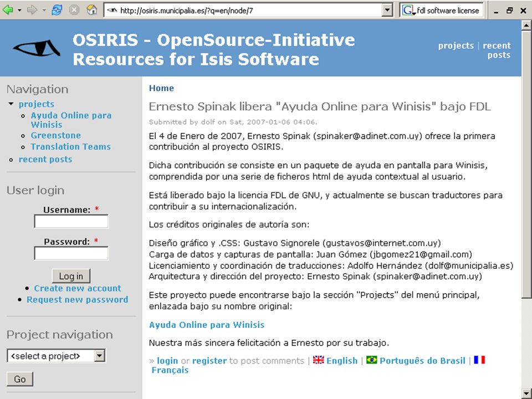Image resolution: width=532 pixels, height=399 pixels.
Task: Click the Username input field
Action: tap(71, 222)
